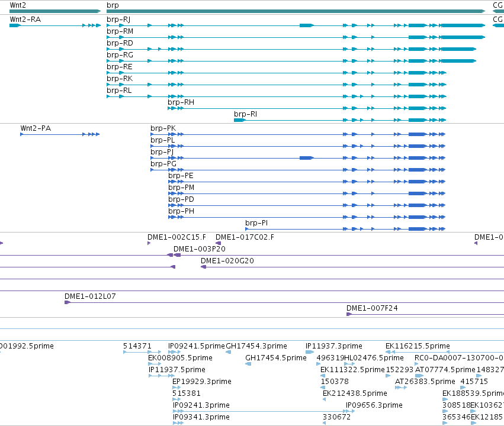Click the long brp gene span bar
Image resolution: width=504 pixels, height=426 pixels.
tap(296, 11)
